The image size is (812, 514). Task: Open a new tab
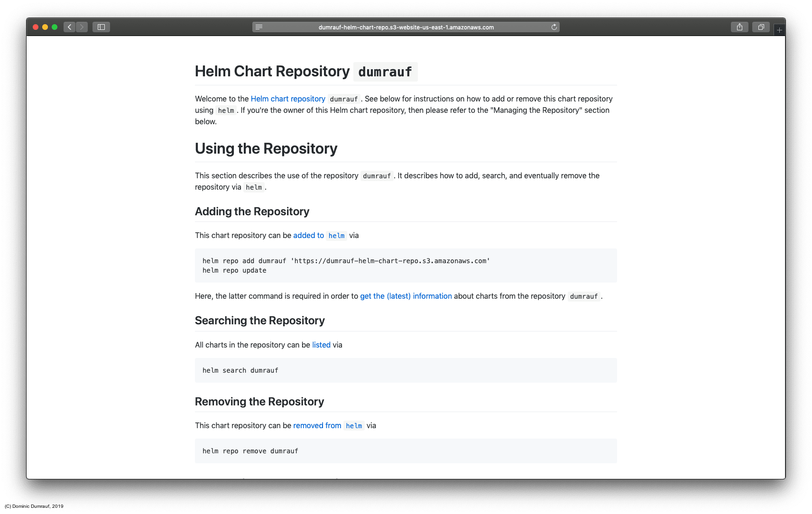pos(779,29)
